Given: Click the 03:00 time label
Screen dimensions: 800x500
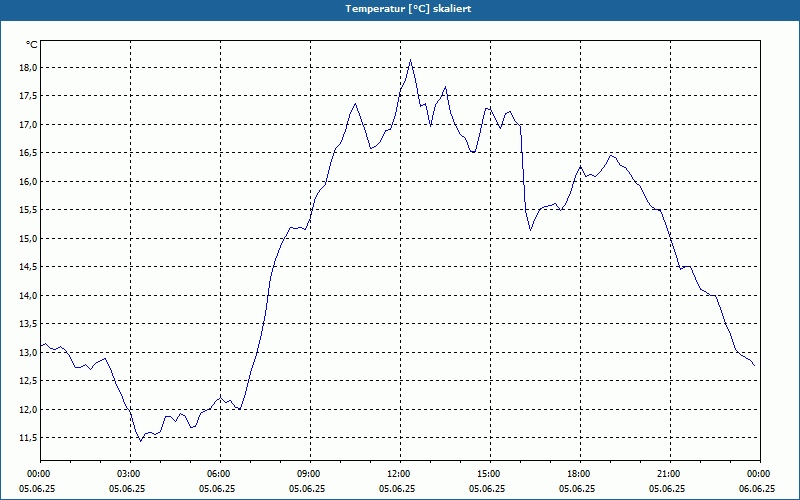Looking at the screenshot, I should tap(131, 474).
